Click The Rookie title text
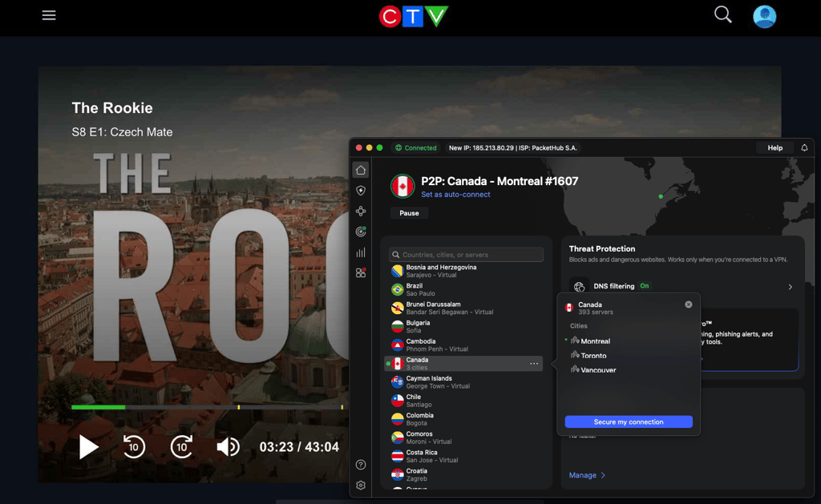This screenshot has width=821, height=504. point(112,108)
